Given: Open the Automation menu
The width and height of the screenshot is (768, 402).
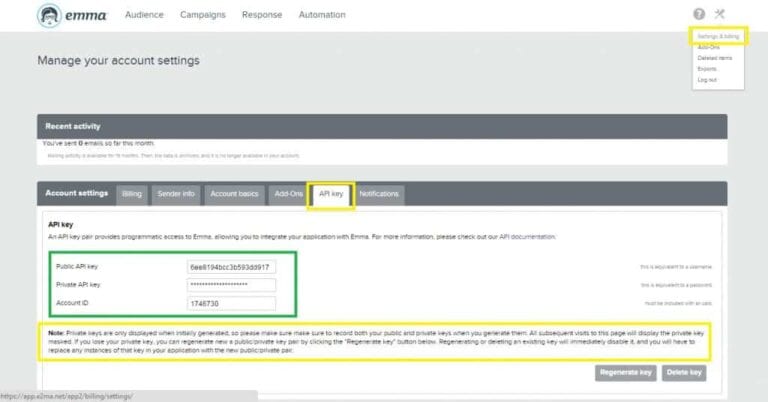Looking at the screenshot, I should coord(322,15).
